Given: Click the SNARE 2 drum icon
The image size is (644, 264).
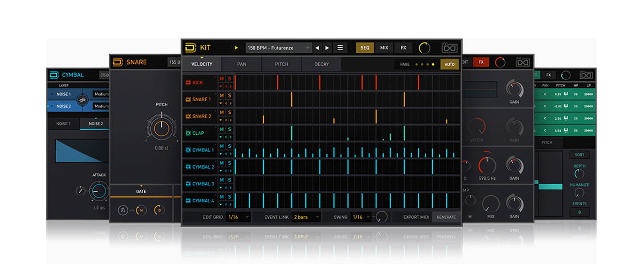Looking at the screenshot, I should click(188, 116).
